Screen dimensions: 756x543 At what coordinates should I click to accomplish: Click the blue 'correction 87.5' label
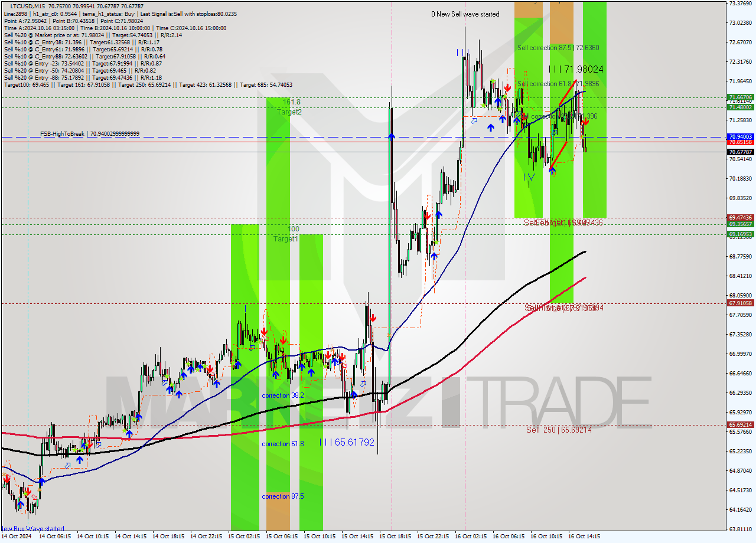282,496
